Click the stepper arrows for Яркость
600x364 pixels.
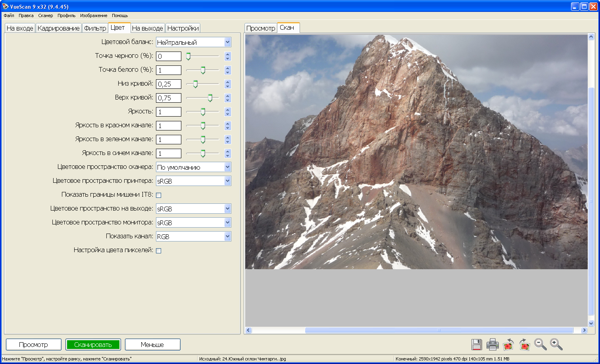pyautogui.click(x=227, y=112)
